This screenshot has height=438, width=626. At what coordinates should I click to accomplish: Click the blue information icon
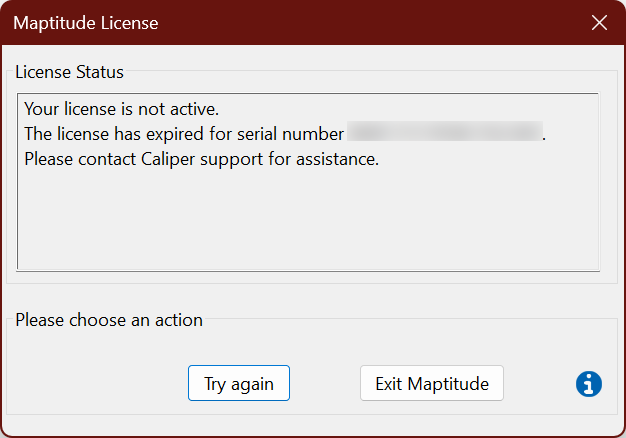[x=589, y=383]
